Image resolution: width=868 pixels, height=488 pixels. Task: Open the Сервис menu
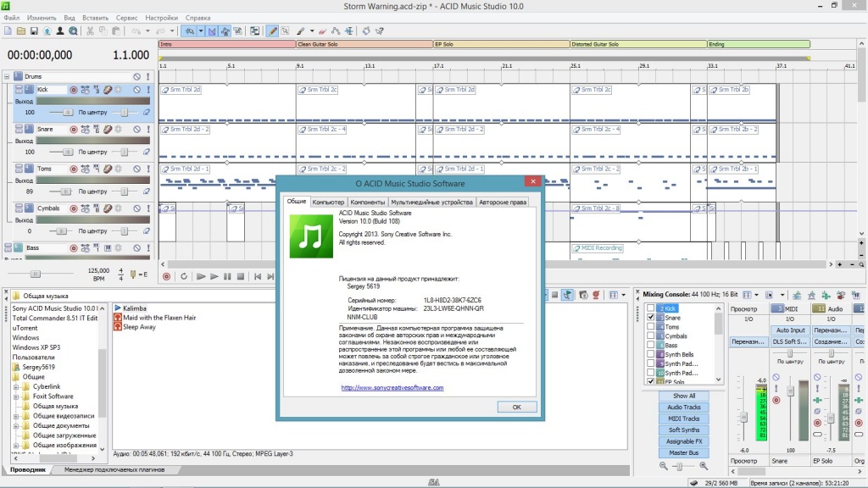coord(127,18)
